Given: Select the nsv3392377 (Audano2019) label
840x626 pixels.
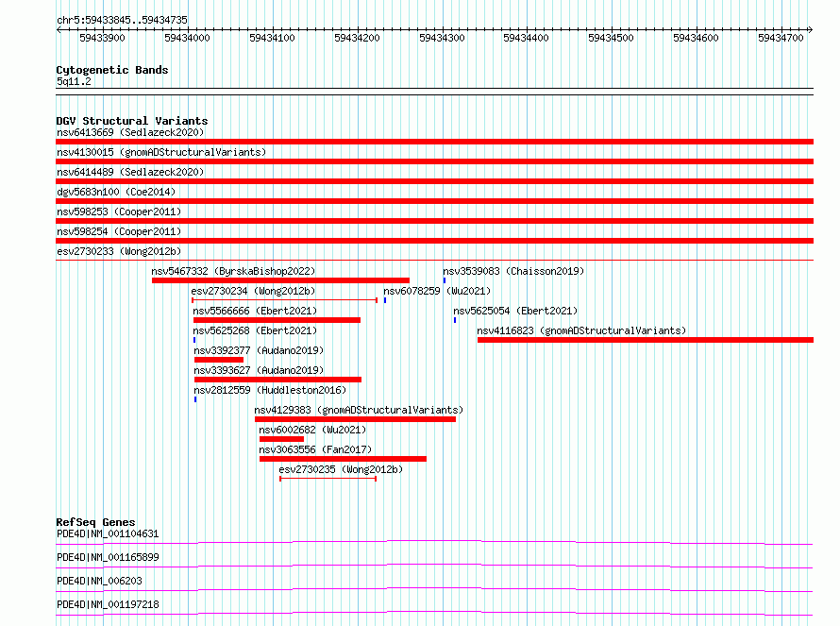Looking at the screenshot, I should (x=259, y=350).
